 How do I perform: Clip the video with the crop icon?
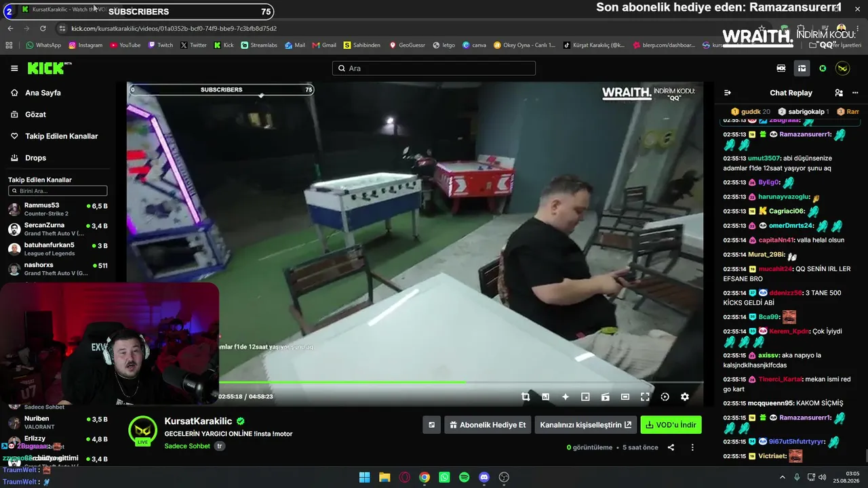[x=526, y=397]
